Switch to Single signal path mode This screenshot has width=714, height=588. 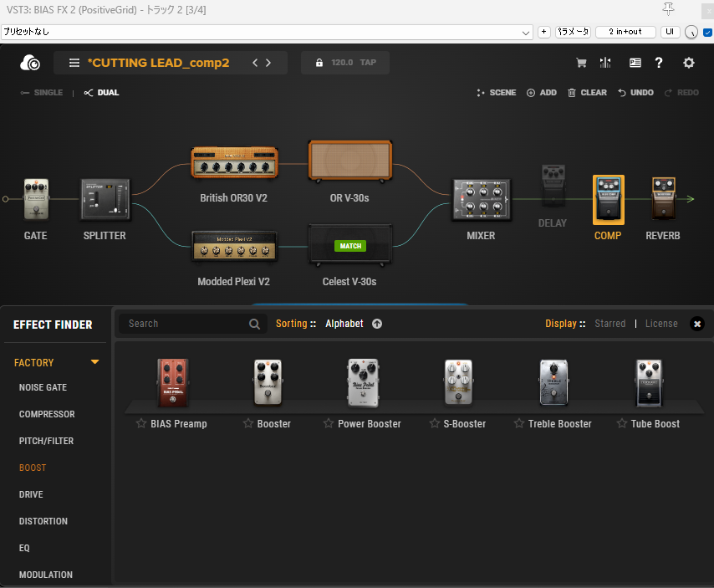42,93
